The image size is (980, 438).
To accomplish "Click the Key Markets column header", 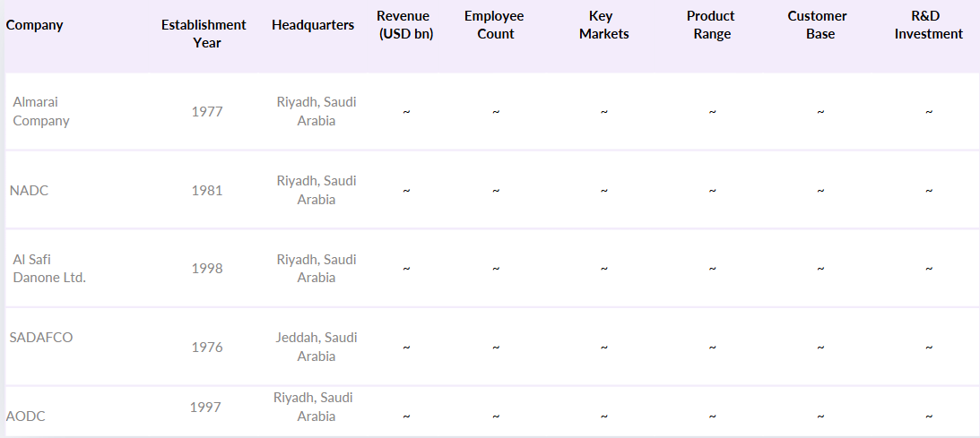I will 603,25.
